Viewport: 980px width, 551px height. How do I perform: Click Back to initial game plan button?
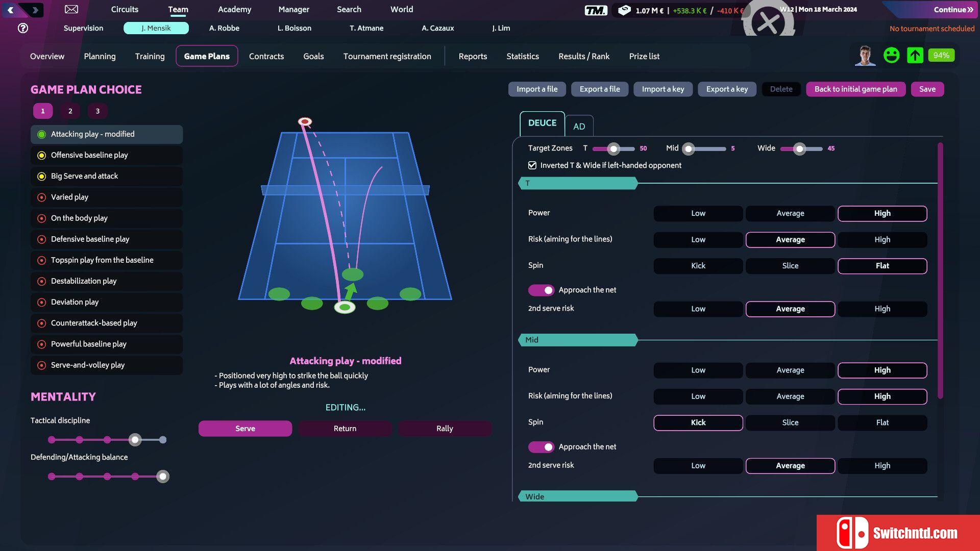click(855, 88)
